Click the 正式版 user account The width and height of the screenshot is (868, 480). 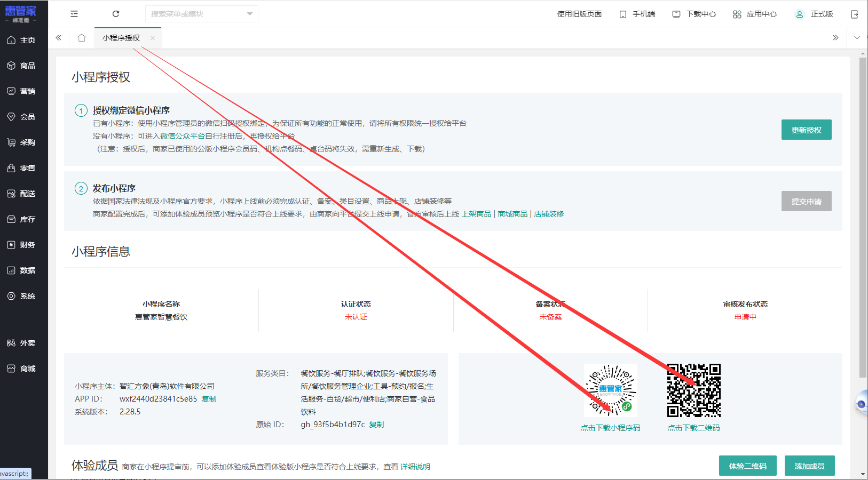point(815,14)
